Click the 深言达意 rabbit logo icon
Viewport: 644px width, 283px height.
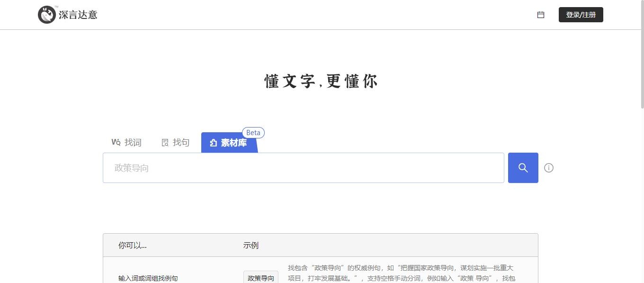[x=47, y=15]
